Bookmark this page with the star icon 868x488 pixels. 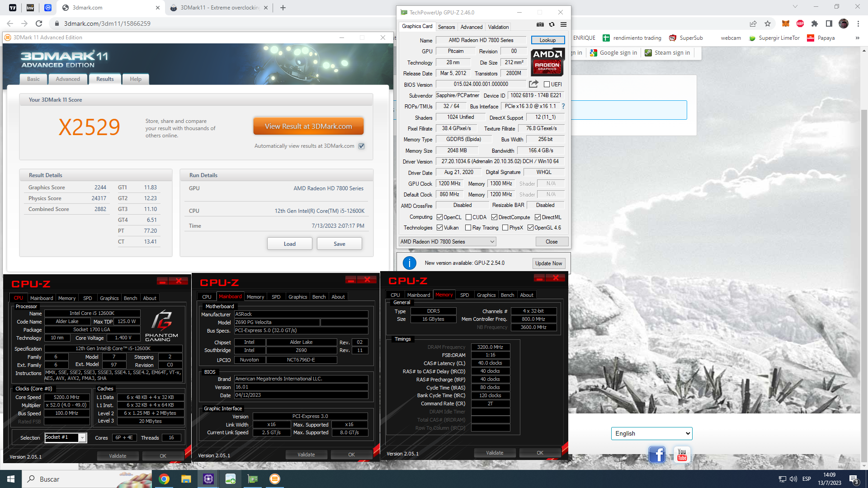coord(768,23)
